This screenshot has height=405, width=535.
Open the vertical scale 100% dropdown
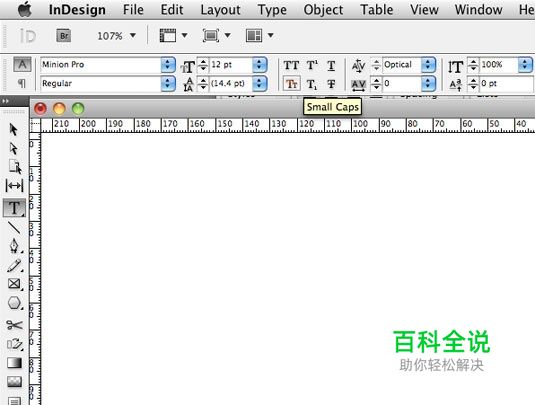click(x=525, y=65)
